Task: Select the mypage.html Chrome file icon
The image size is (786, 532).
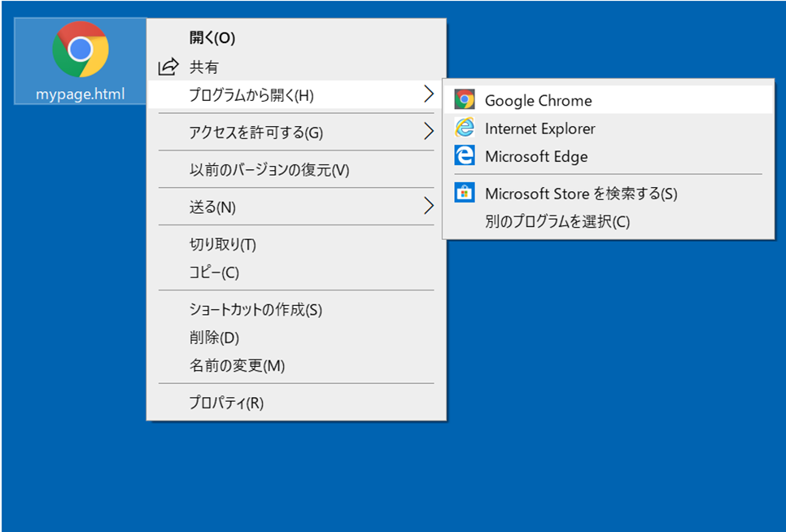Action: (81, 49)
